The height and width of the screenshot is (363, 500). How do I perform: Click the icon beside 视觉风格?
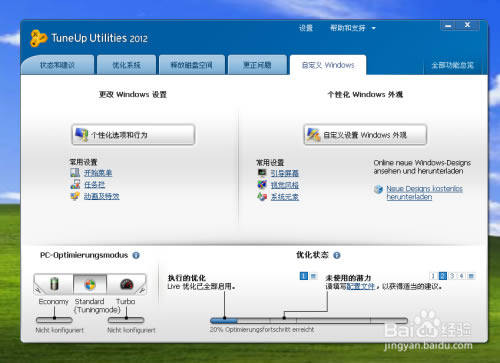tap(262, 184)
